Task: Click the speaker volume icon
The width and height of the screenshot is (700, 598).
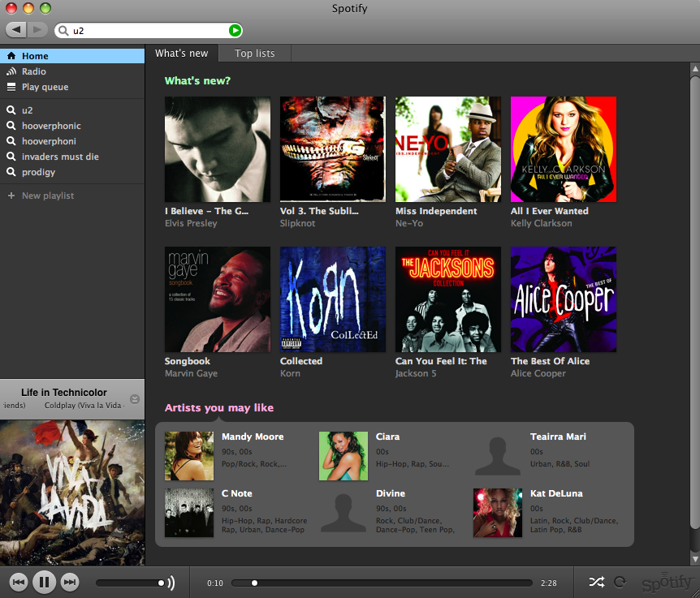Action: (171, 583)
